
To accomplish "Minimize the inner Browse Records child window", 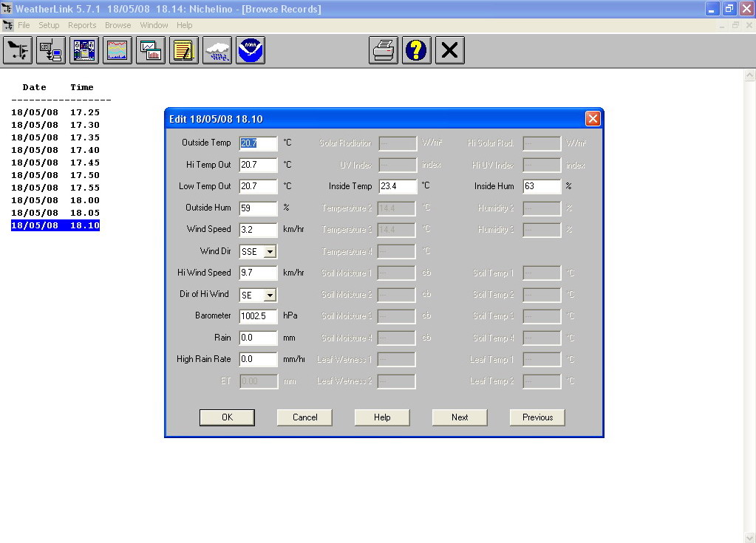I will [x=722, y=25].
